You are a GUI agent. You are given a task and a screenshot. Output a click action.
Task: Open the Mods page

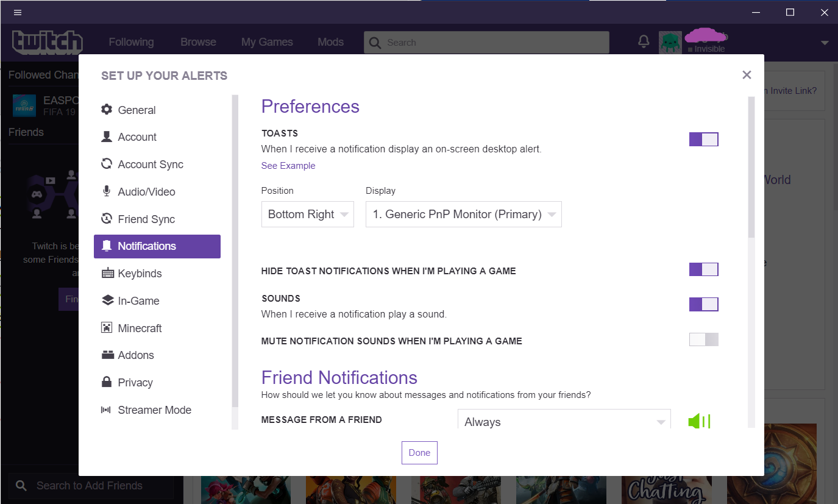click(x=331, y=42)
